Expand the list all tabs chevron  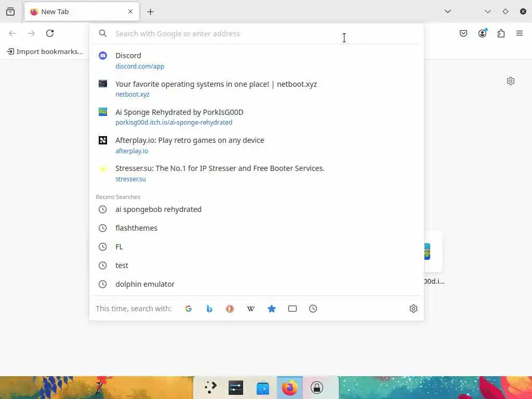(448, 11)
